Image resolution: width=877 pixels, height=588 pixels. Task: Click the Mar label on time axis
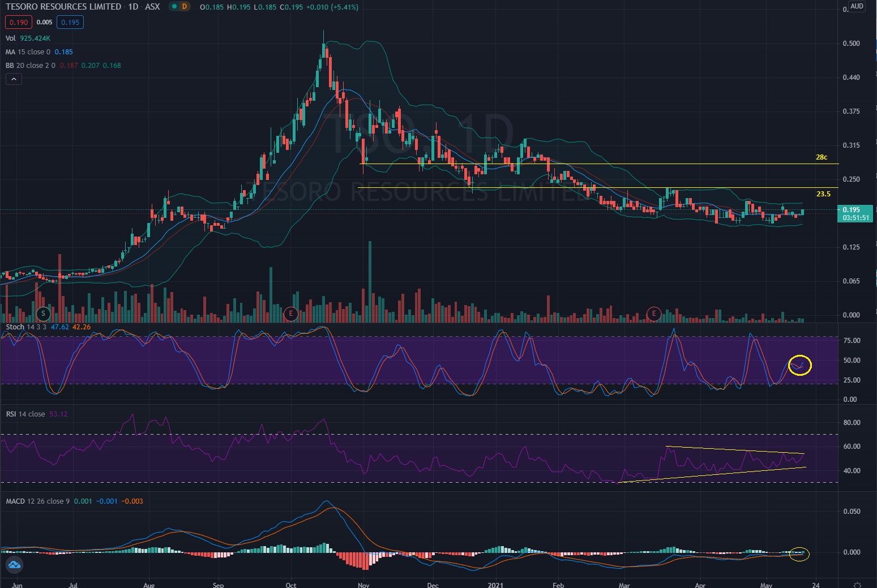(x=624, y=585)
